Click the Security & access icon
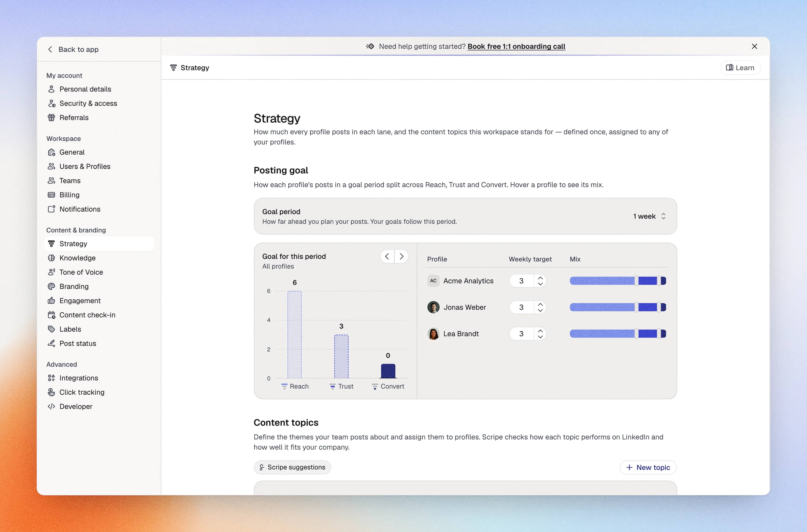This screenshot has height=532, width=807. coord(51,103)
